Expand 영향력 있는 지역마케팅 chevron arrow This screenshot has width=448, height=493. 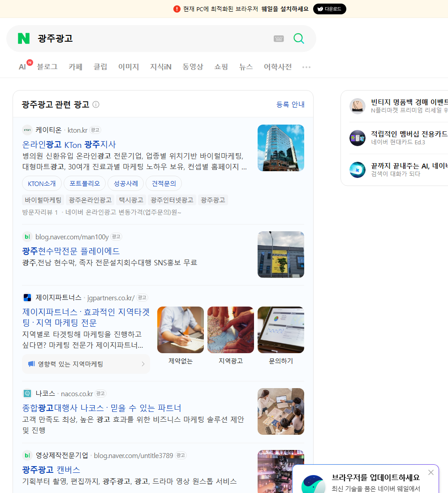click(143, 364)
